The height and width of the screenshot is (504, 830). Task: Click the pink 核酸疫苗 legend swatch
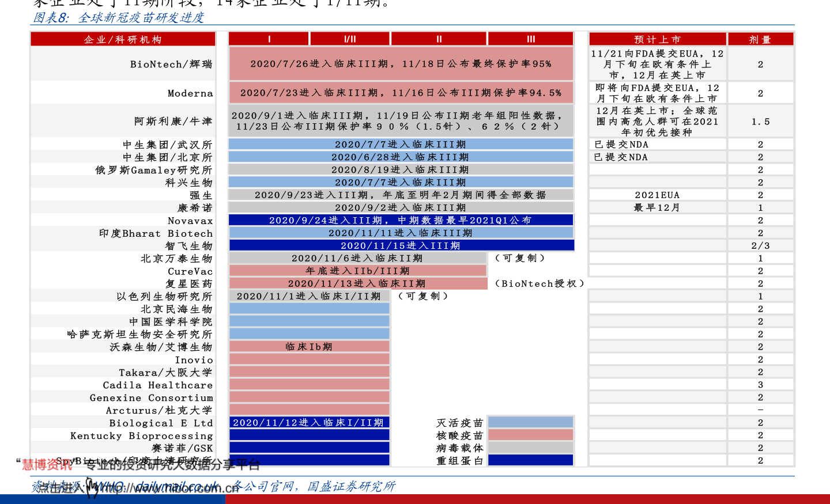click(530, 435)
